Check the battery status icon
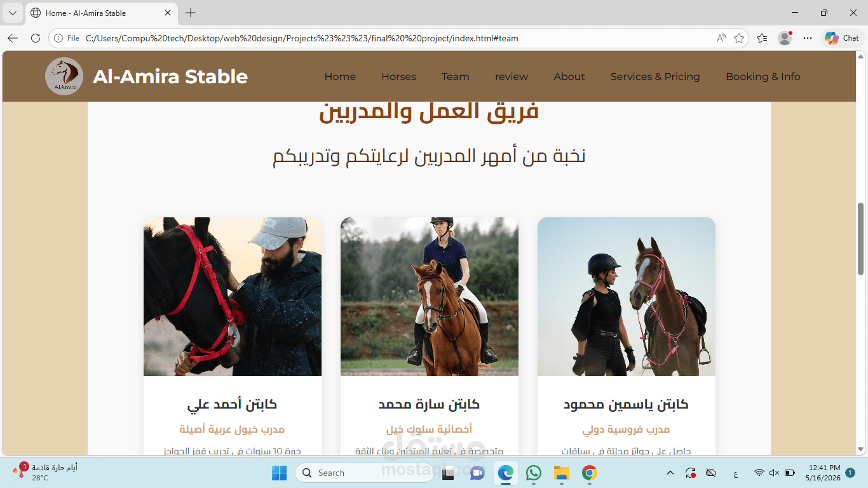 790,473
